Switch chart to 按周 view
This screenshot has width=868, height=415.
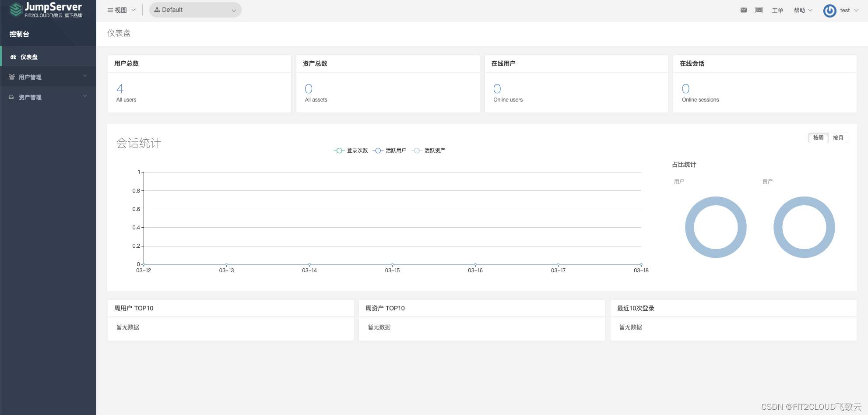[x=818, y=138]
